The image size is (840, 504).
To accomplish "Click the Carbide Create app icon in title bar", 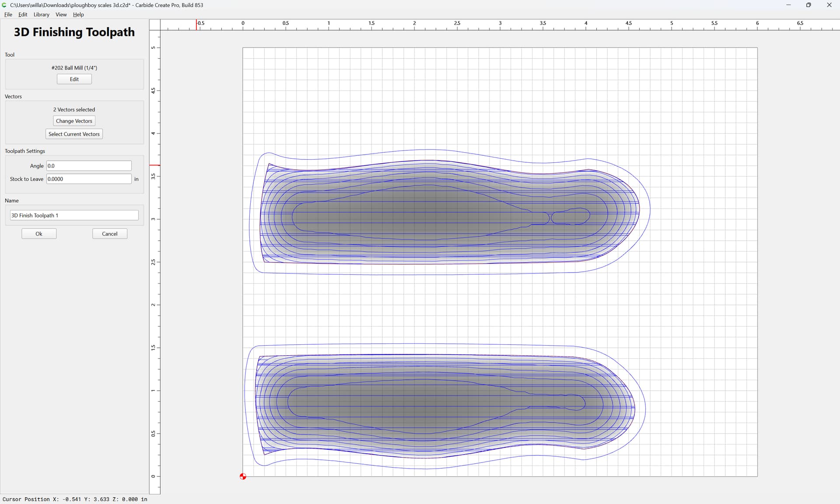I will pyautogui.click(x=4, y=5).
